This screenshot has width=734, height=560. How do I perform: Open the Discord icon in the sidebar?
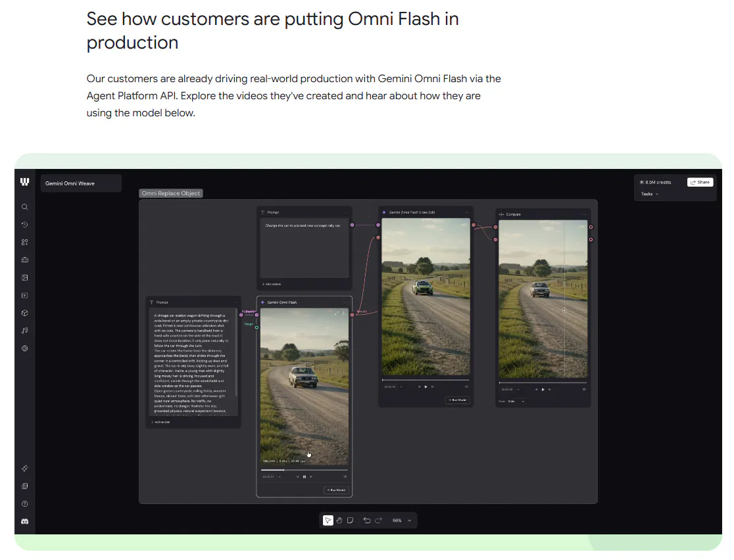click(25, 521)
